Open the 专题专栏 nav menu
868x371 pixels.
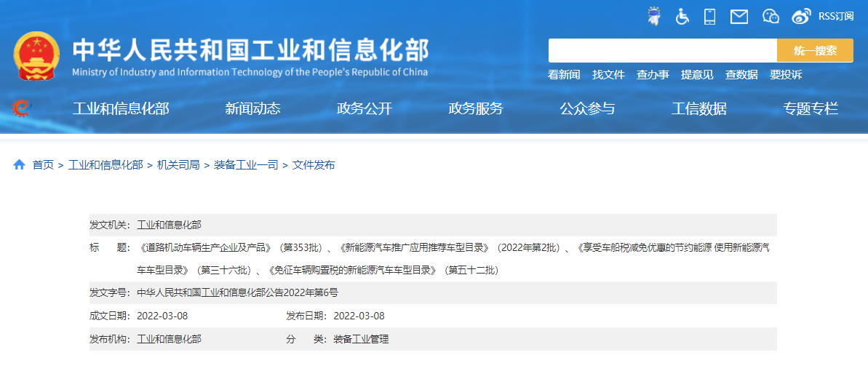811,108
